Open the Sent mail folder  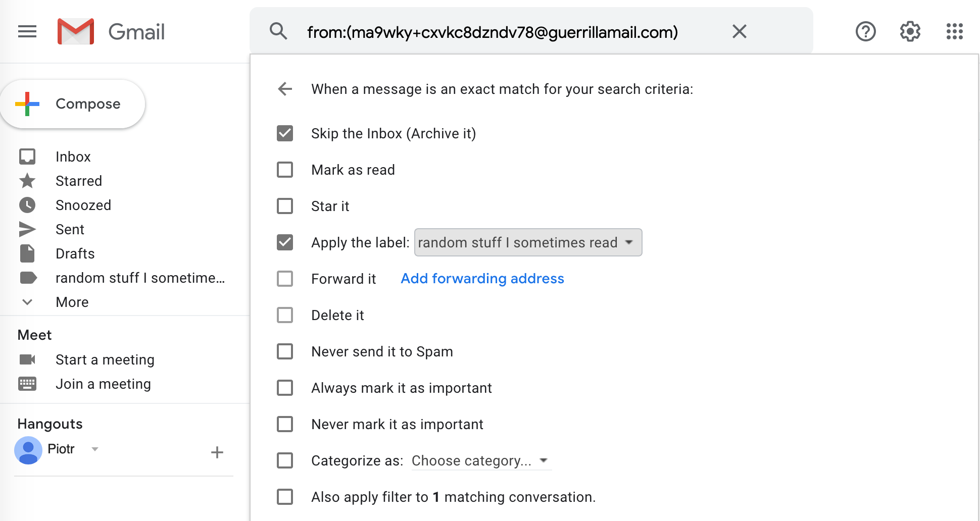(70, 229)
